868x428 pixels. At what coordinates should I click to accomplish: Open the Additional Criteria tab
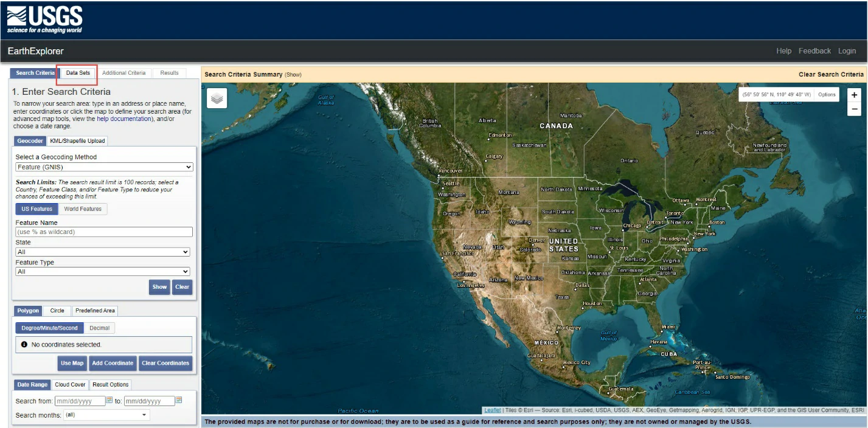coord(123,73)
